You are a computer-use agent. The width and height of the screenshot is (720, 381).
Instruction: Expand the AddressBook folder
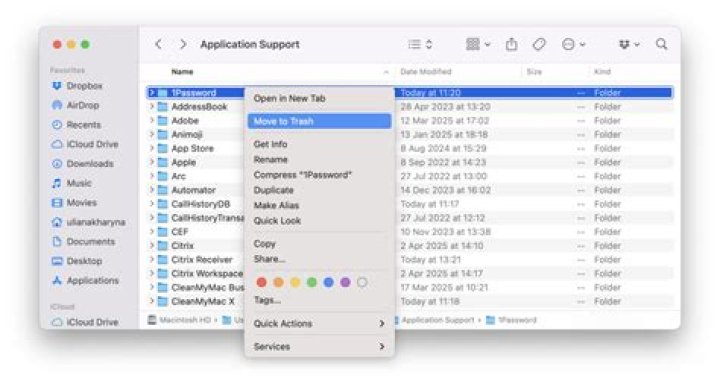(152, 106)
